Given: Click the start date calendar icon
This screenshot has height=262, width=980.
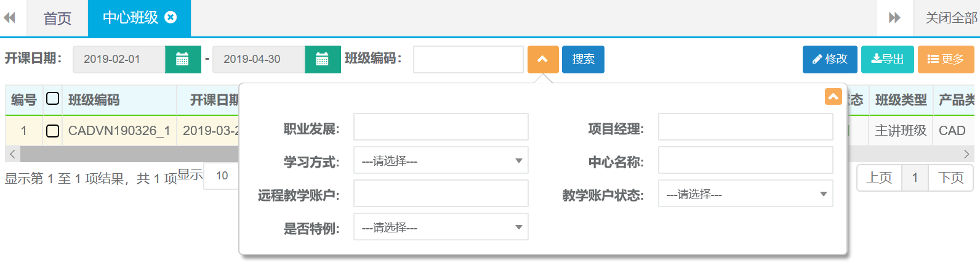Looking at the screenshot, I should point(182,59).
